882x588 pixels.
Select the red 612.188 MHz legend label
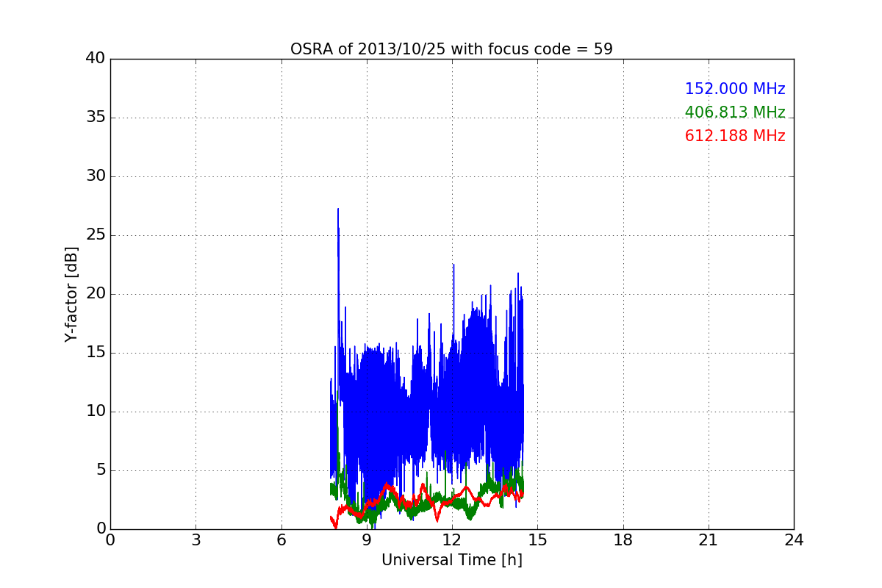(735, 136)
